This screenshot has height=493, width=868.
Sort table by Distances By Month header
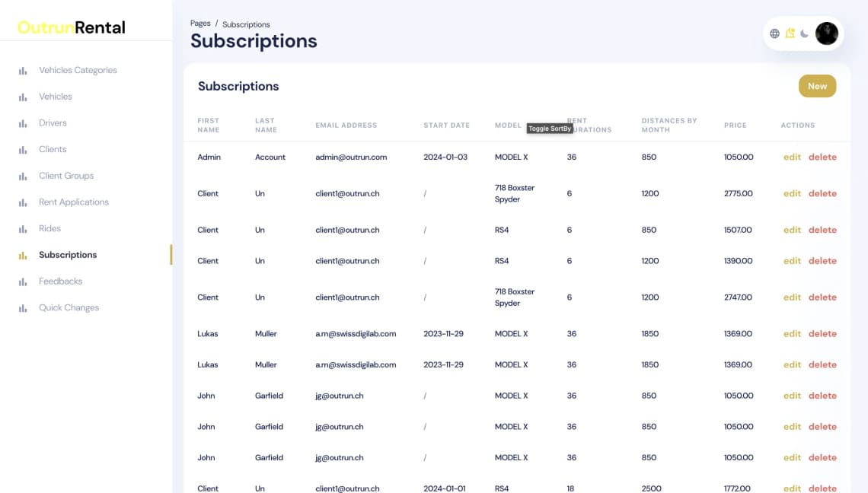(669, 125)
